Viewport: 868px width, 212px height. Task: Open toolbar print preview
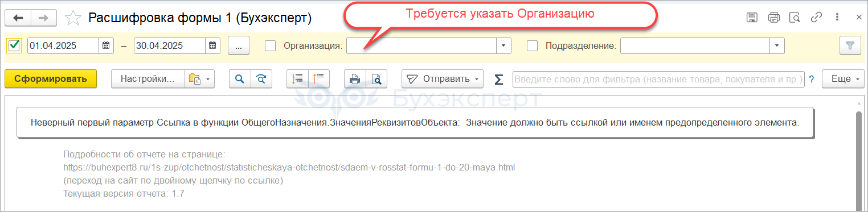pyautogui.click(x=376, y=79)
